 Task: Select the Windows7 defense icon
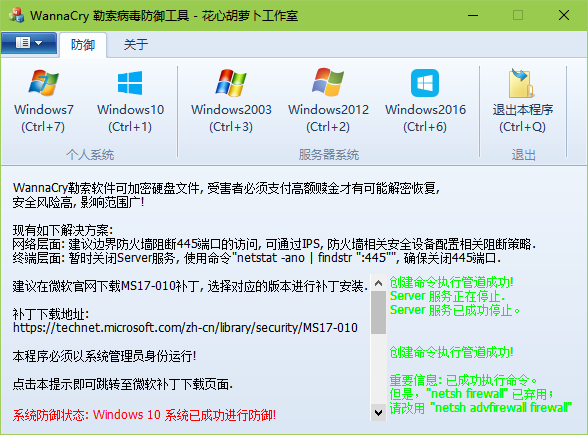(x=44, y=83)
